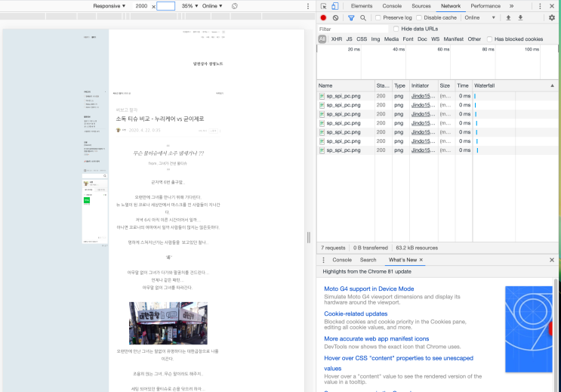
Task: Click the viewport width field showing 2000
Action: pos(141,6)
